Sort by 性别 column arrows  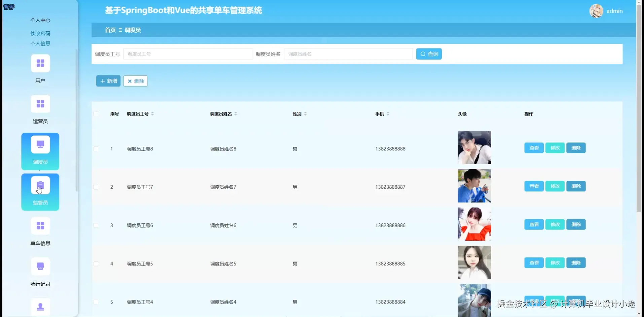click(x=305, y=114)
